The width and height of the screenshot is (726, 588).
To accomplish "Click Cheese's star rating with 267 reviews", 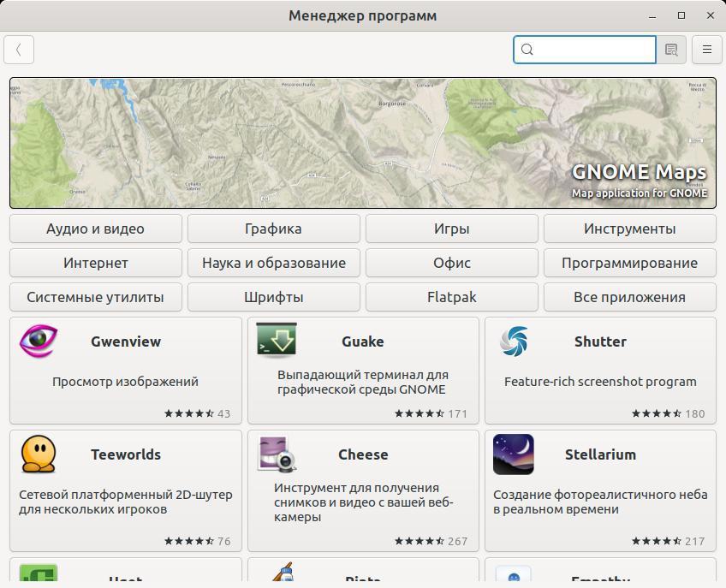I will coord(431,541).
